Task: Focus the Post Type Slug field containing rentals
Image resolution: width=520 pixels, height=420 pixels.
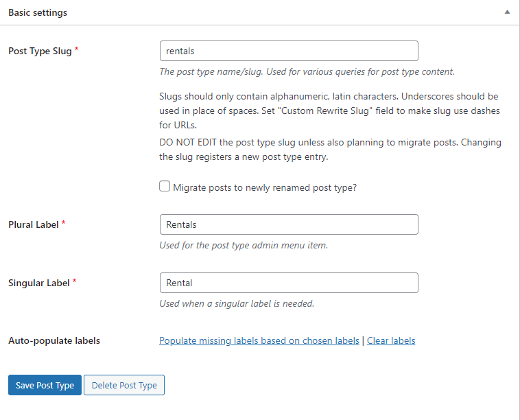Action: point(289,51)
